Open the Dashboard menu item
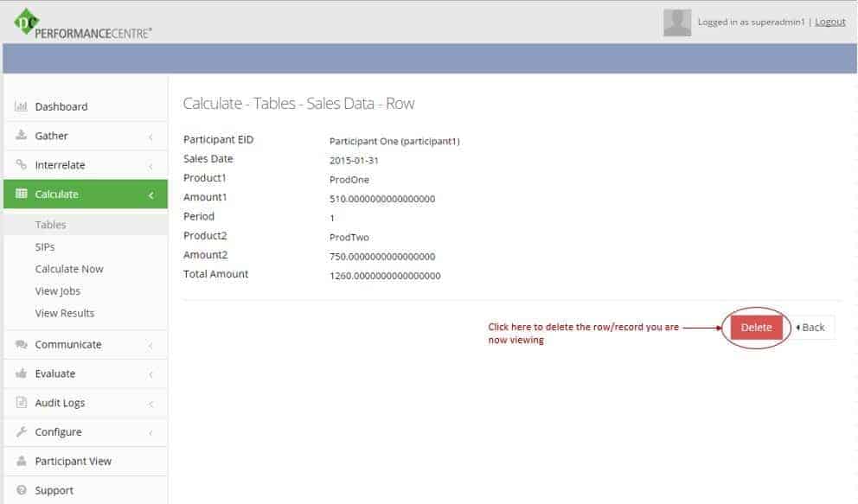This screenshot has height=504, width=858. tap(86, 106)
